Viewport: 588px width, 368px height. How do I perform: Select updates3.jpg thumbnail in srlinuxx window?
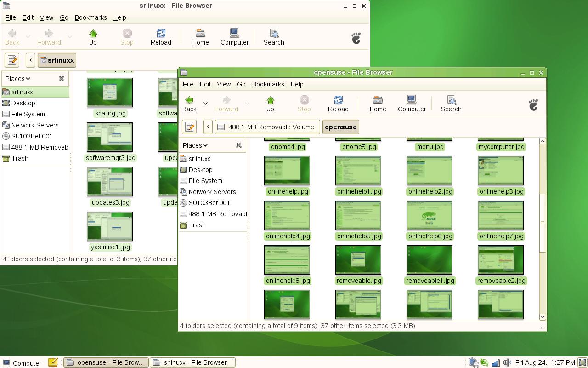point(110,182)
